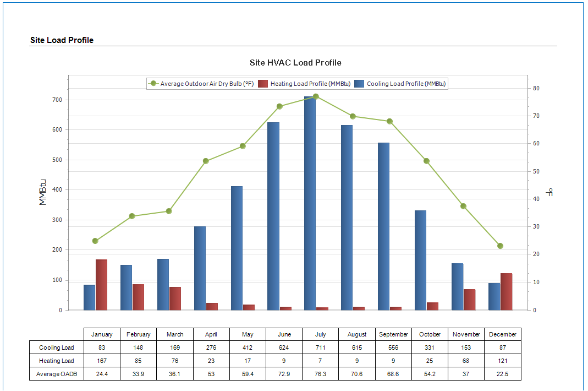Image resolution: width=588 pixels, height=391 pixels.
Task: Select the November heating load value 68
Action: [466, 361]
